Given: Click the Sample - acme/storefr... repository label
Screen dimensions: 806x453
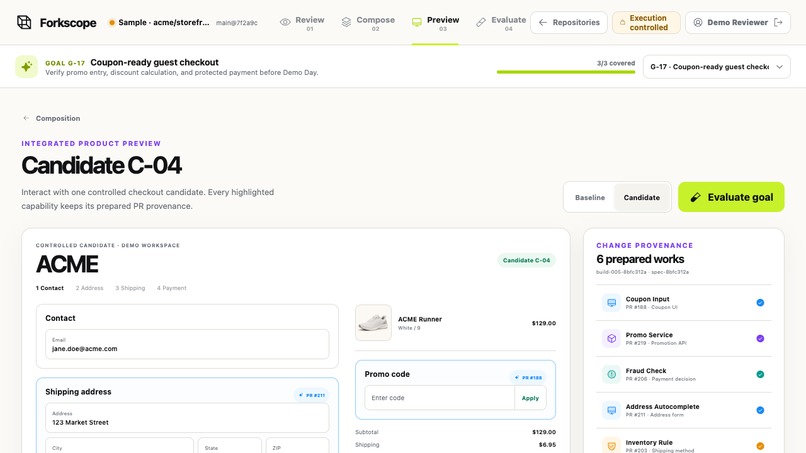Looking at the screenshot, I should pos(163,23).
